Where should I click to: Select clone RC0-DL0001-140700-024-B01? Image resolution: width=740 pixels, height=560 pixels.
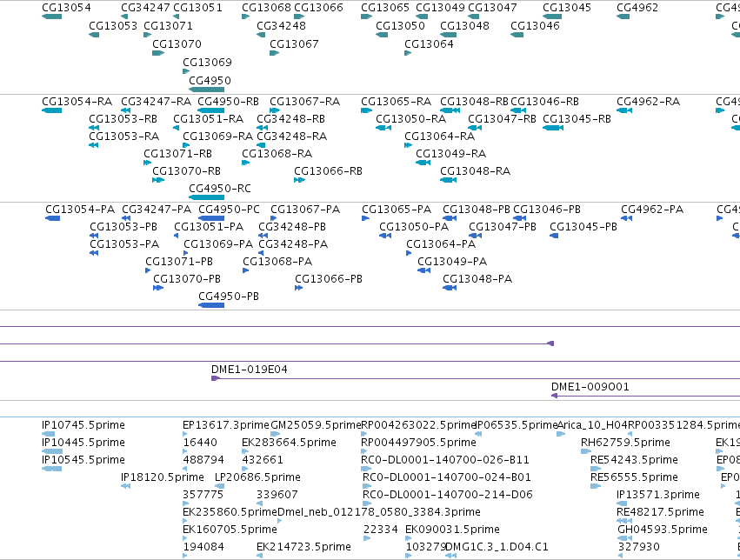(x=367, y=486)
